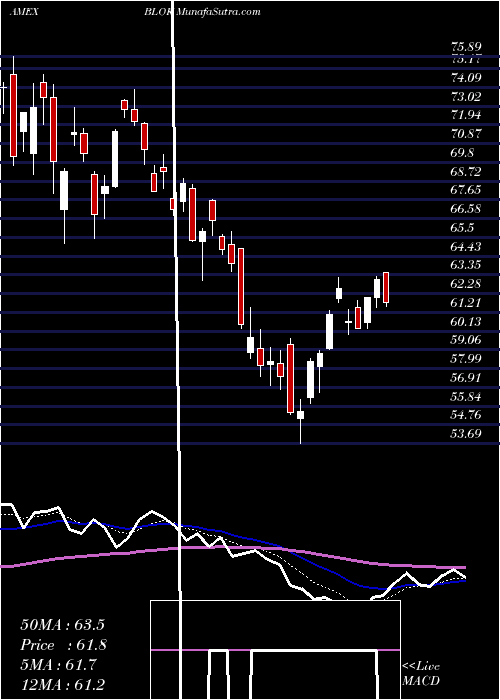Viewport: 500px width, 700px height.
Task: Select the 74.09 price axis label
Action: (x=465, y=78)
